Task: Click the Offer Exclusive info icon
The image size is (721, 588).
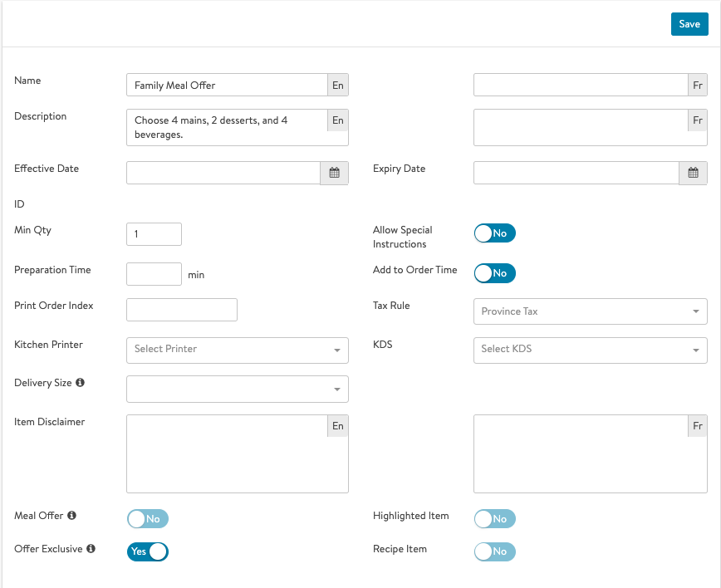Action: tap(91, 549)
